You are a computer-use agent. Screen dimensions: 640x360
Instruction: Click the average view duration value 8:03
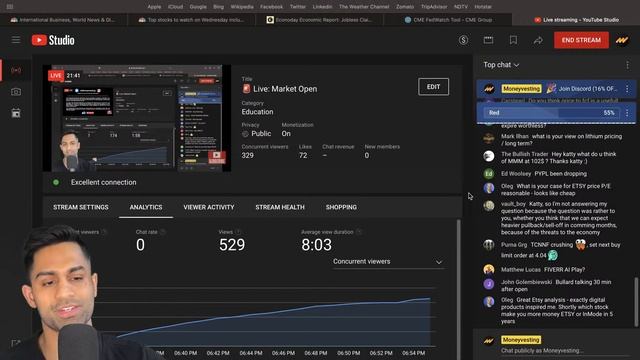[316, 245]
